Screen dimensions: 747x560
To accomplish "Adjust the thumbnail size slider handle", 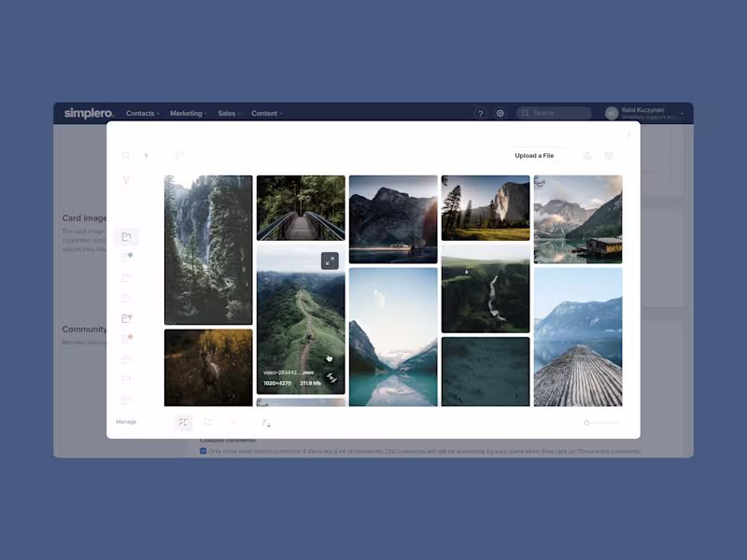I will 586,423.
